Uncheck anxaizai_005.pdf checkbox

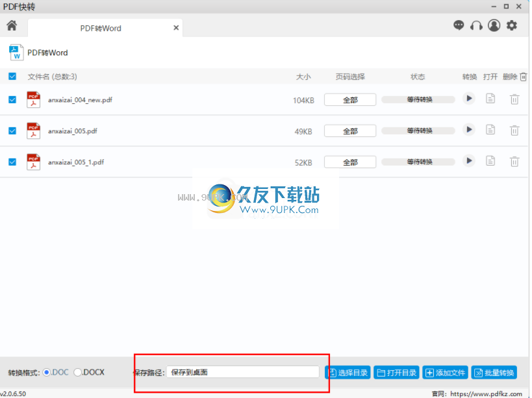tap(12, 131)
